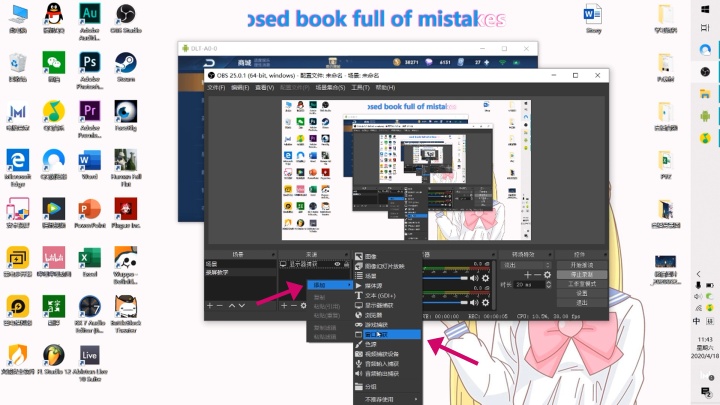Select 窗口捕获 (Window Capture) source type

(x=387, y=334)
